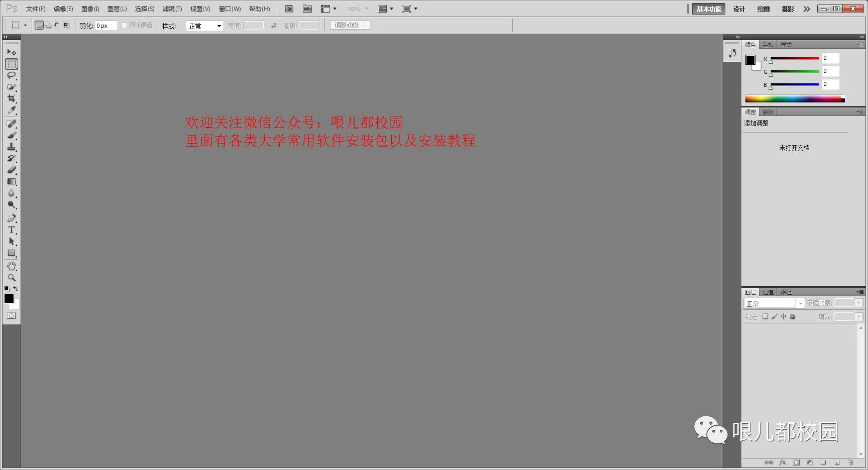This screenshot has width=868, height=470.
Task: Click the color spectrum ramp in Color panel
Action: click(795, 99)
